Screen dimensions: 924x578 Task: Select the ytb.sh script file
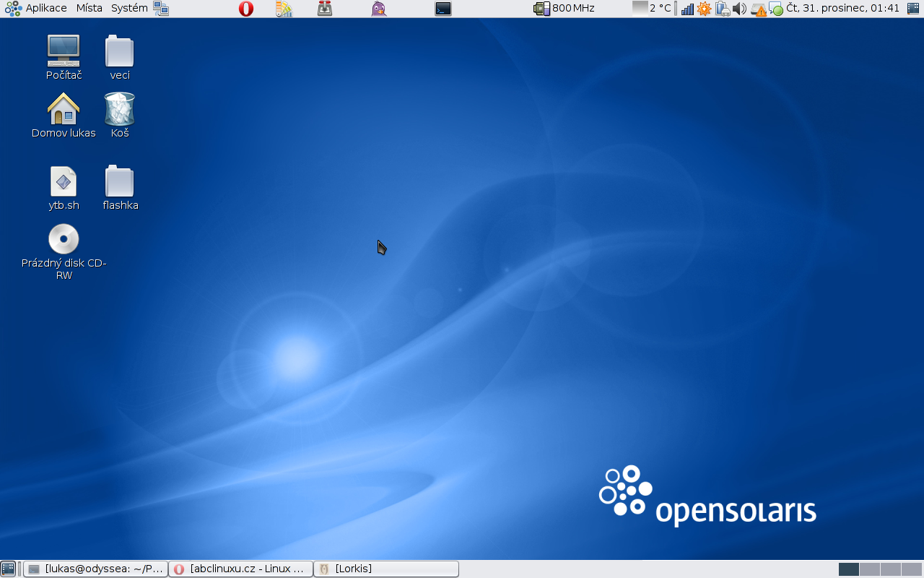64,188
